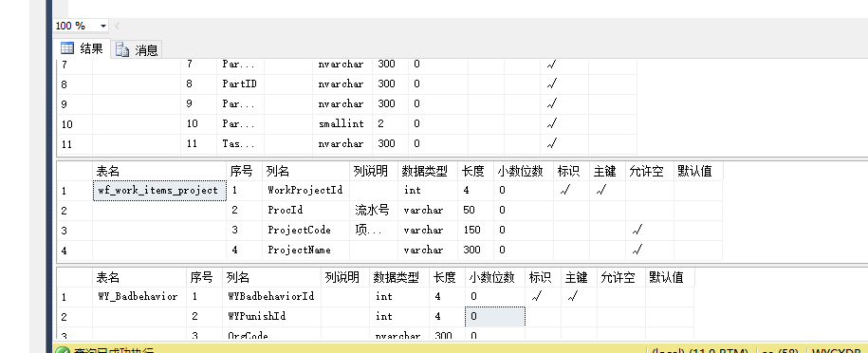
Task: Open the 100 % zoom dropdown
Action: [x=103, y=26]
